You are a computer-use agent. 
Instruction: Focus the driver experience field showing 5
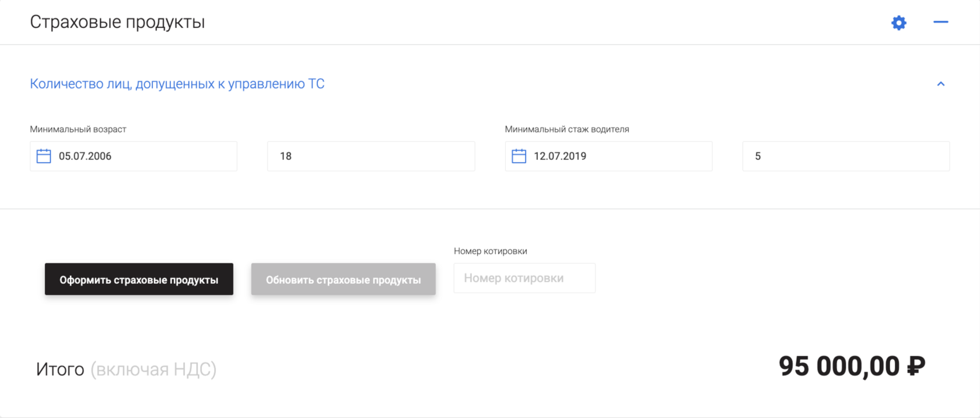(846, 156)
